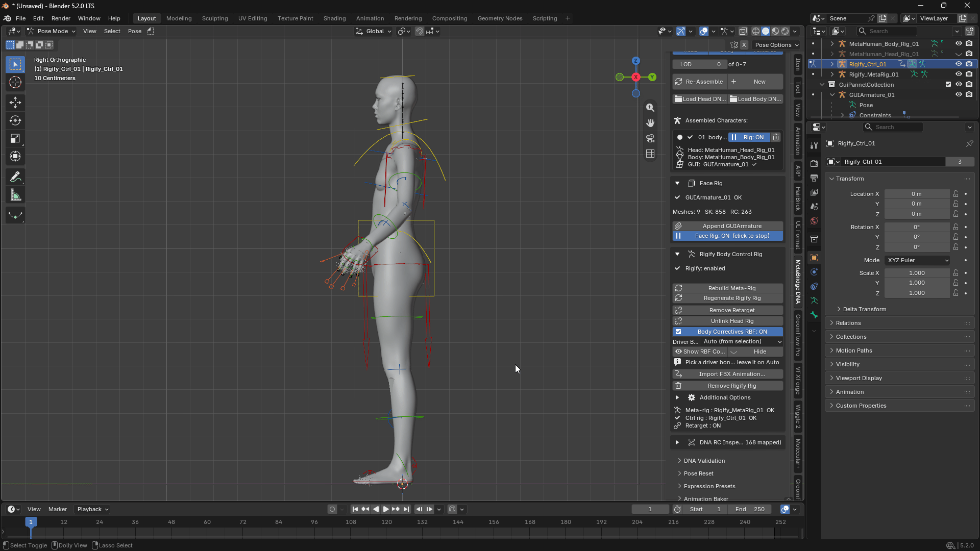Open the Pose menu in viewport header
Viewport: 980px width, 551px height.
[135, 31]
